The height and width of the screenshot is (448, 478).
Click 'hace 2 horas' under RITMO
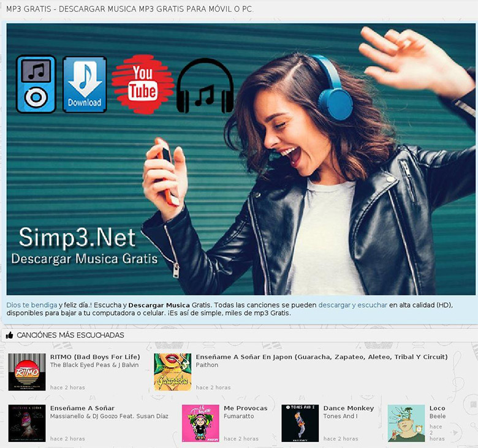click(67, 387)
